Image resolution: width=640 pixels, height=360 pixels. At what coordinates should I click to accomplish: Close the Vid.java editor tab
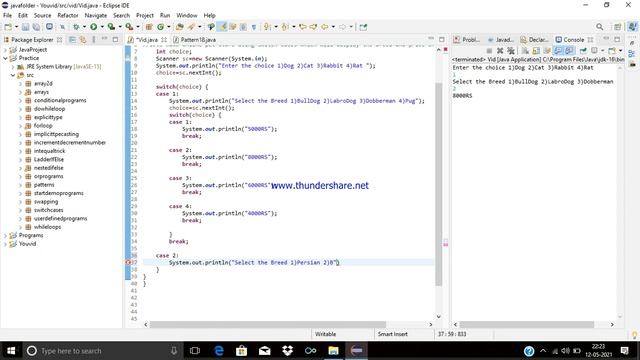(164, 40)
